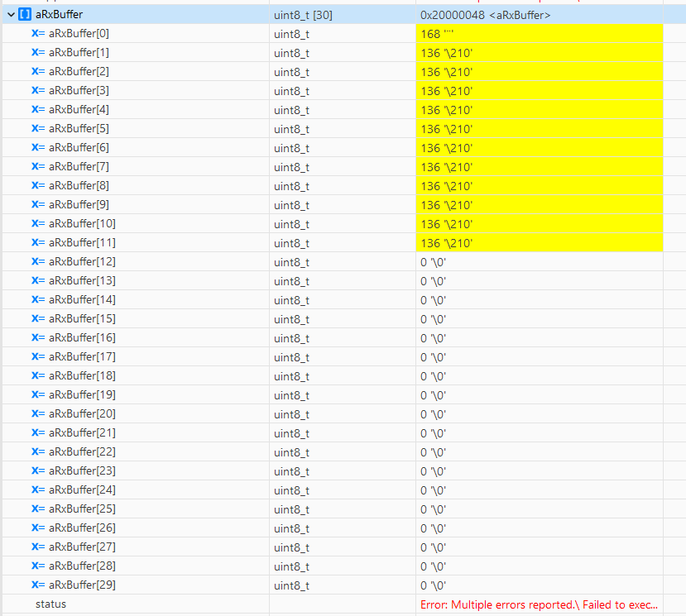
Task: Click the variable icon of aRxBuffer[18]
Action: [x=38, y=375]
